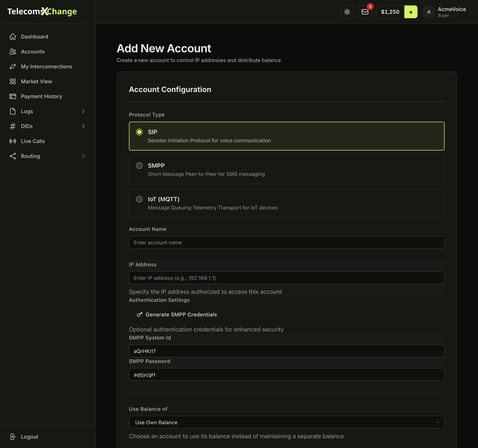This screenshot has width=478, height=448.
Task: Click the $1,250 balance display
Action: [x=390, y=12]
